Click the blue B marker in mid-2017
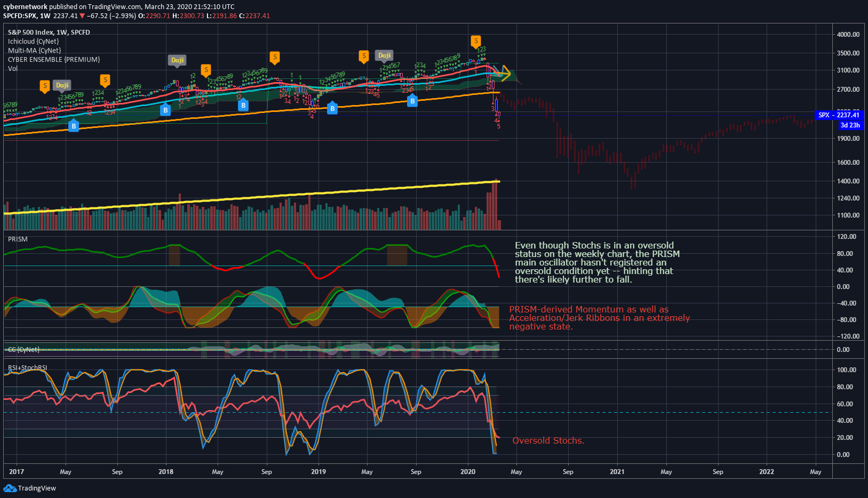 [74, 126]
